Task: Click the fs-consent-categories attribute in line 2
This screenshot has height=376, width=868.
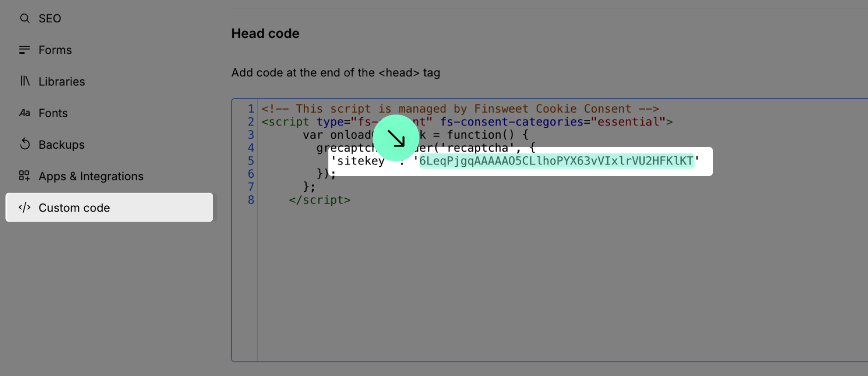Action: [x=512, y=122]
